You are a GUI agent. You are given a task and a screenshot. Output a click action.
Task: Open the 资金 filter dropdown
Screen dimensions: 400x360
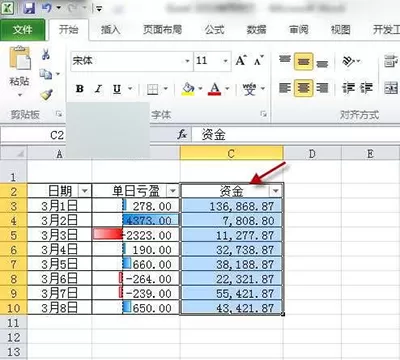click(x=276, y=191)
